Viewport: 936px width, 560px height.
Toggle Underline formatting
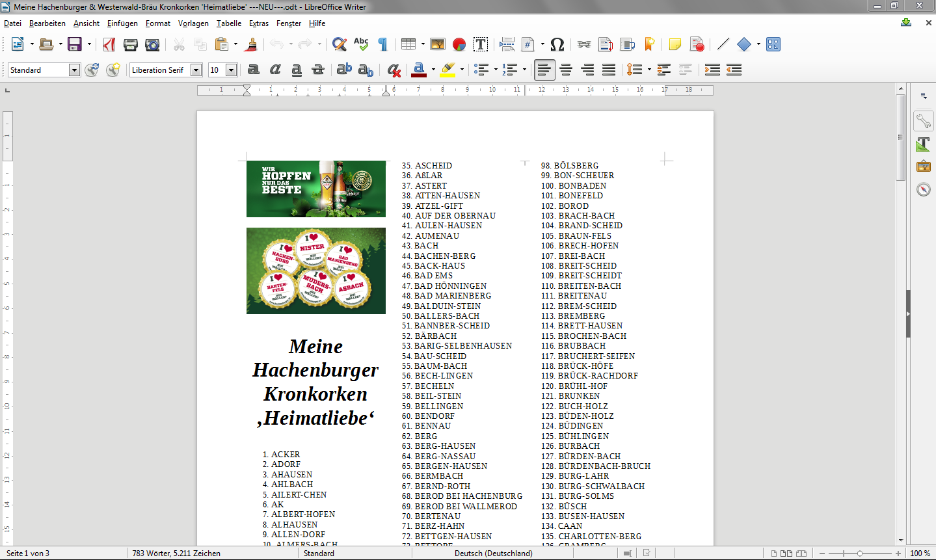[297, 70]
